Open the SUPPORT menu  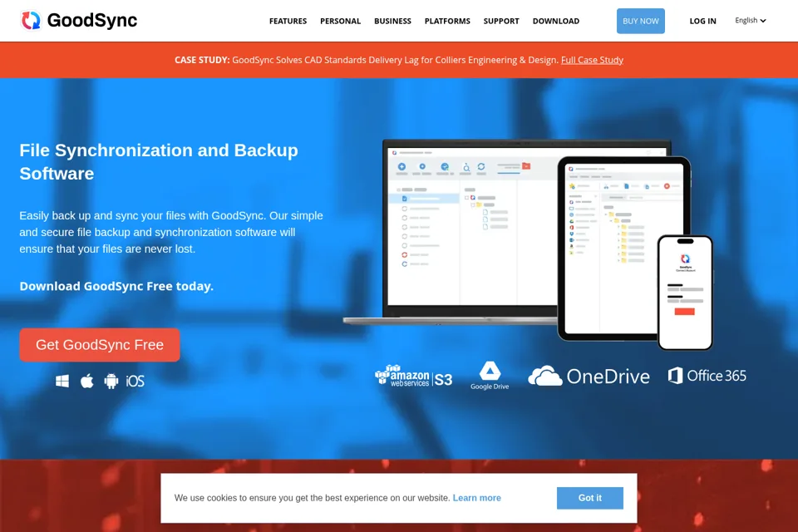point(501,21)
